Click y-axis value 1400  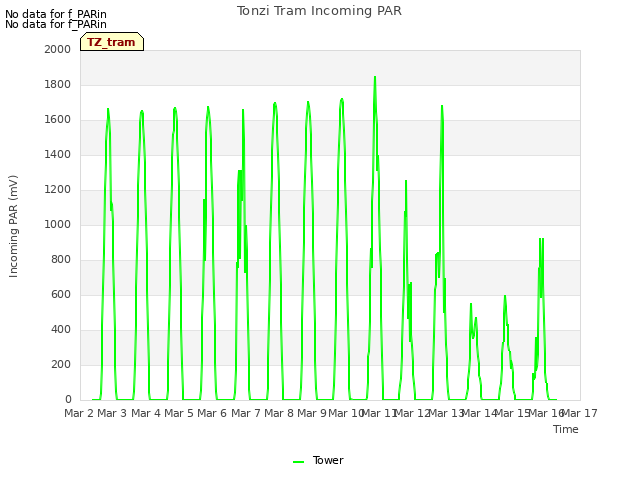coord(58,154)
